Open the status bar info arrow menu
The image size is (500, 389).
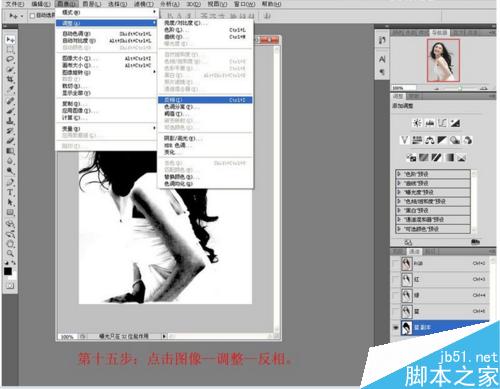click(164, 336)
